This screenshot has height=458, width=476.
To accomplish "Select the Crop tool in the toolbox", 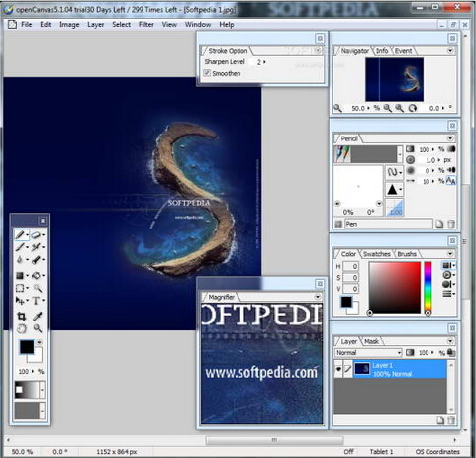I will pyautogui.click(x=21, y=317).
